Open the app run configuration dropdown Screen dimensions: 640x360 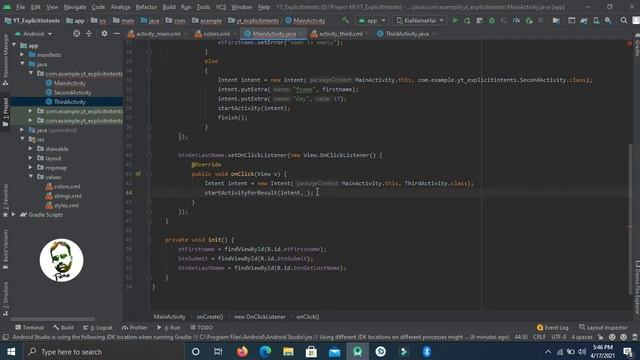(372, 20)
